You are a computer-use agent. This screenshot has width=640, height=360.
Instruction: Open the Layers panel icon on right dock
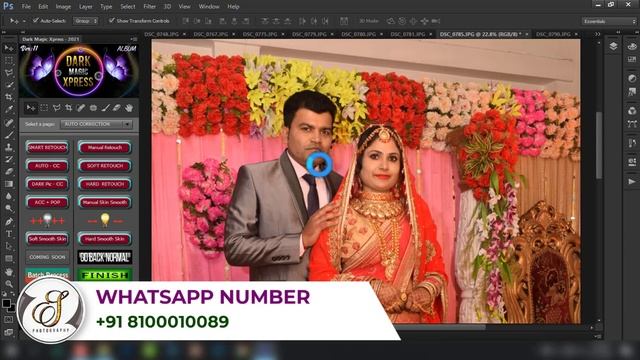tap(613, 46)
